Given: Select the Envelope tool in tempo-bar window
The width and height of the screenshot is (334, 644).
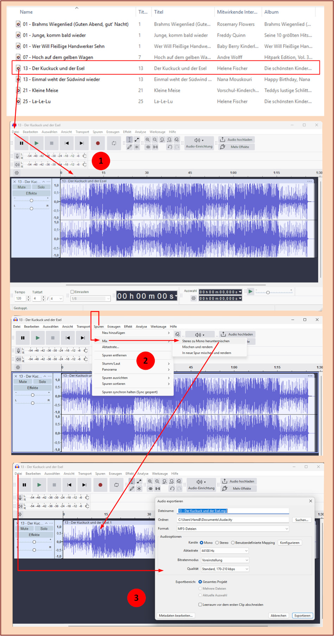Looking at the screenshot, I should coord(137,140).
